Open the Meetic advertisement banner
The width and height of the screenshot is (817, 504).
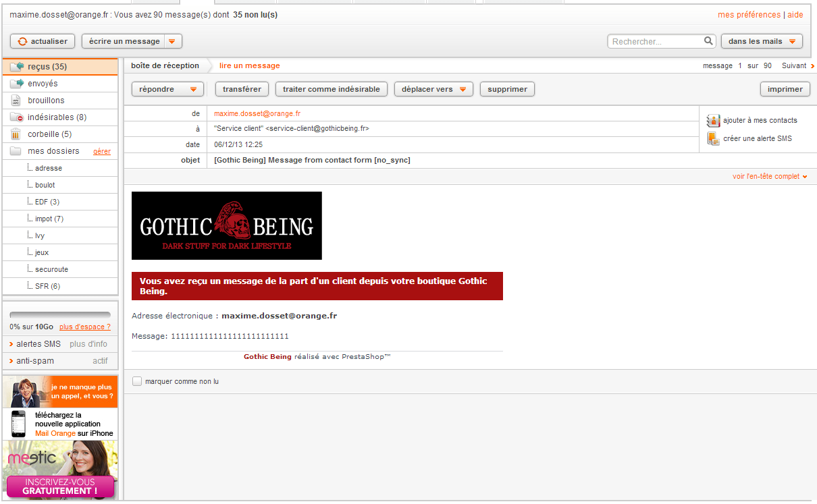pos(60,470)
